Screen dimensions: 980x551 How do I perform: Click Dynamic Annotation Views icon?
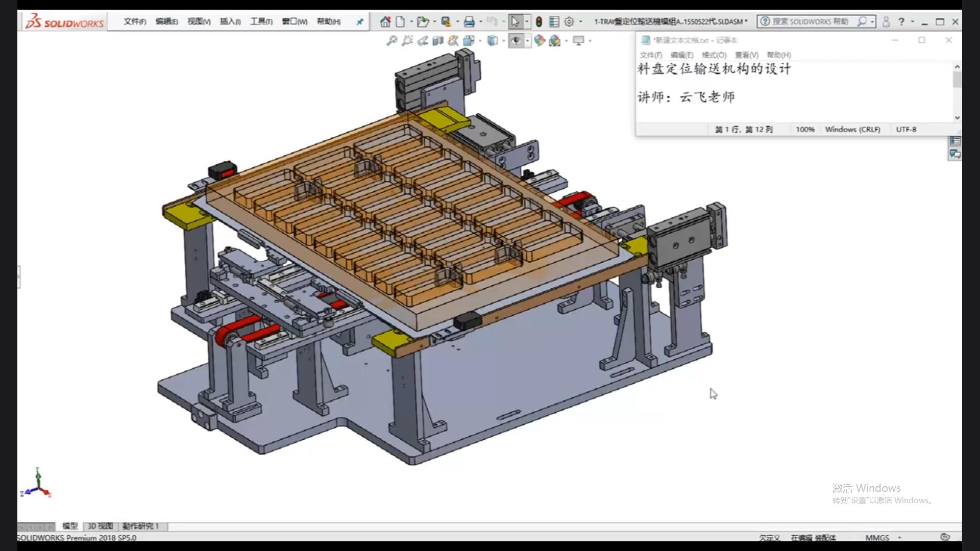(x=453, y=40)
